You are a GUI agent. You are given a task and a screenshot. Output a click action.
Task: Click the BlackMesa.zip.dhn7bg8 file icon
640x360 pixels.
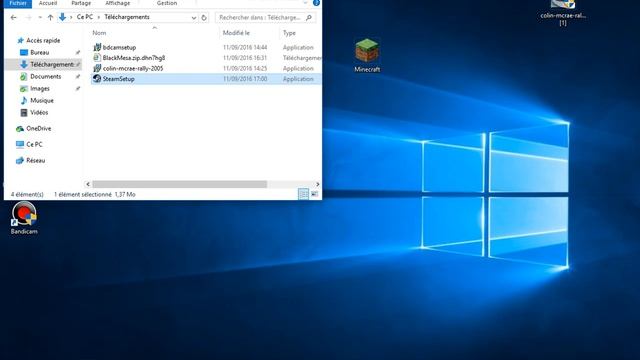(97, 58)
